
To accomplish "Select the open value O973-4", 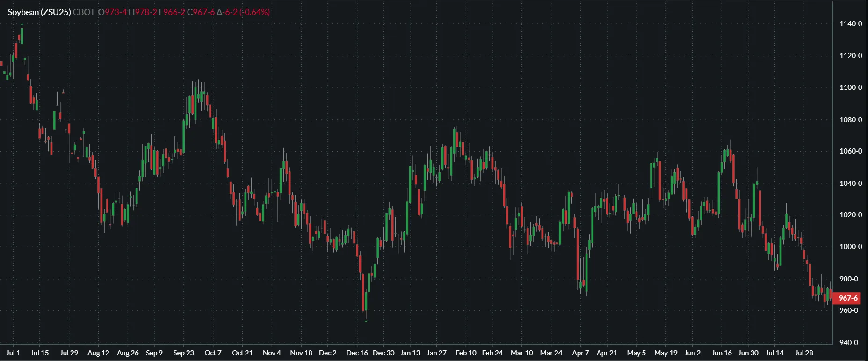I will [112, 12].
